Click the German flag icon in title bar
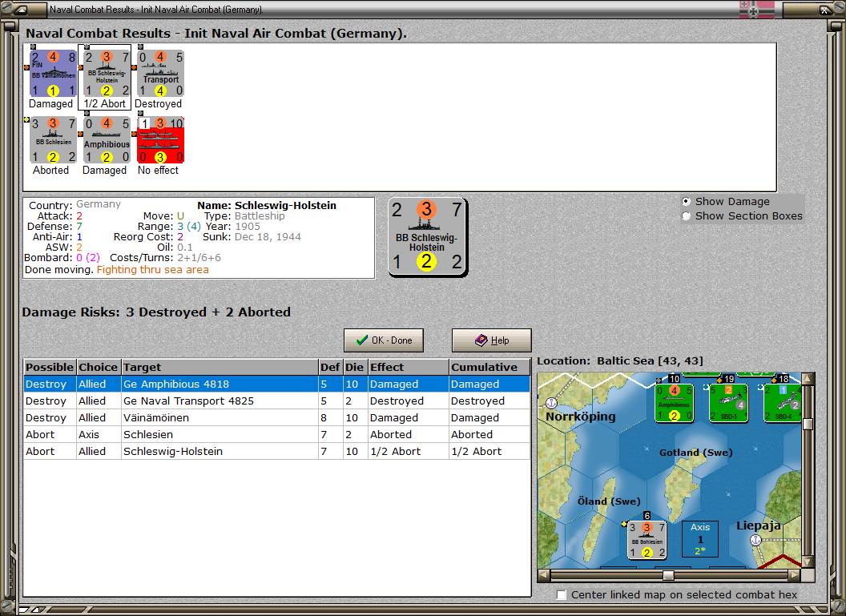This screenshot has height=616, width=846. (756, 9)
